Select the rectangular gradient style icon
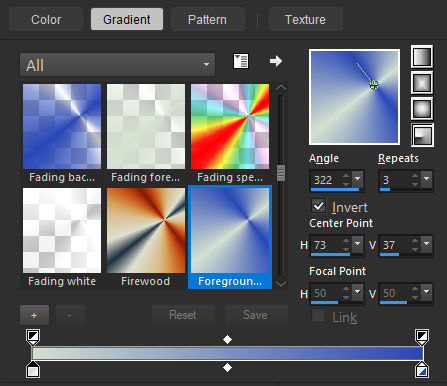The width and height of the screenshot is (447, 386). pyautogui.click(x=422, y=83)
